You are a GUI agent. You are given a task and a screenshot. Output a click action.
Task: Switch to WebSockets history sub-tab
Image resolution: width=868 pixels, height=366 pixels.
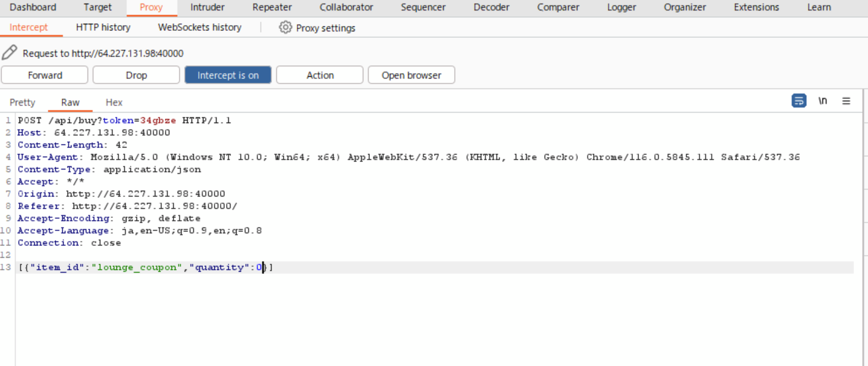199,27
